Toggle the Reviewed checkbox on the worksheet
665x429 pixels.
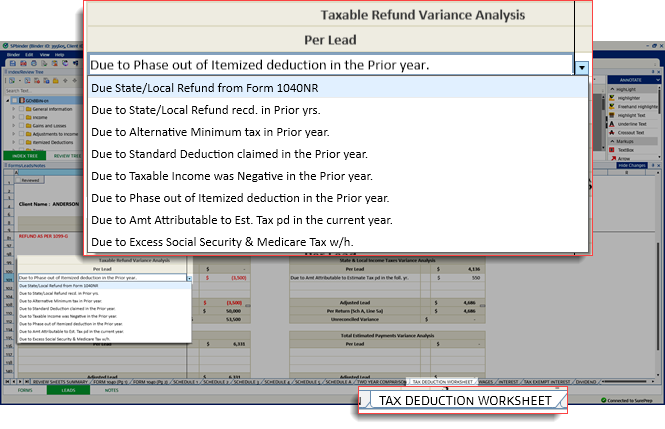point(18,180)
